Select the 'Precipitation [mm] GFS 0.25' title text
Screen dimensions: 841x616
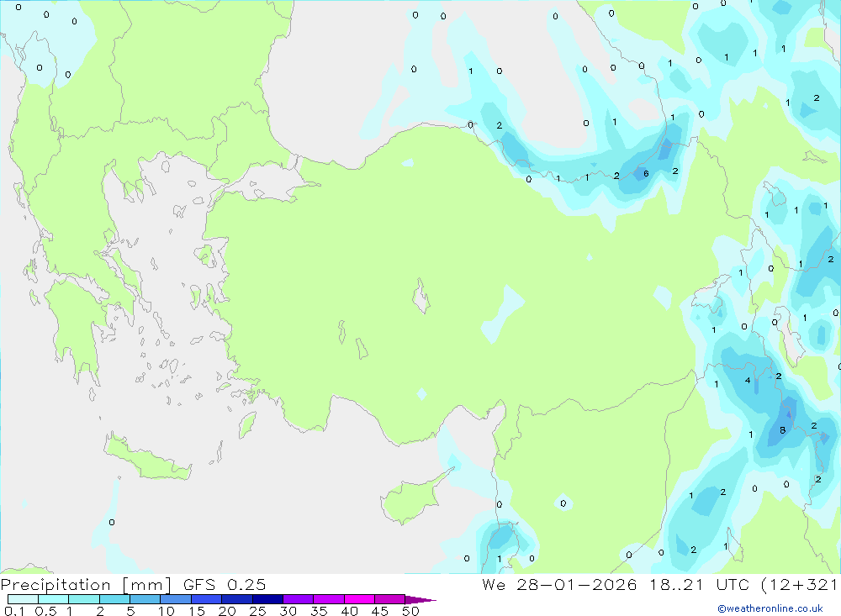[133, 584]
